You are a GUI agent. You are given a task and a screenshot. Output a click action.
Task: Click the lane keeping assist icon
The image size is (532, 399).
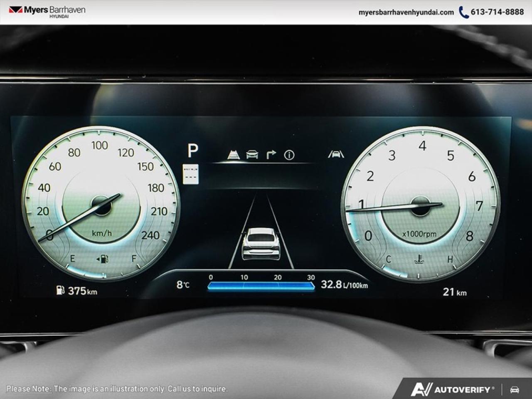click(234, 155)
